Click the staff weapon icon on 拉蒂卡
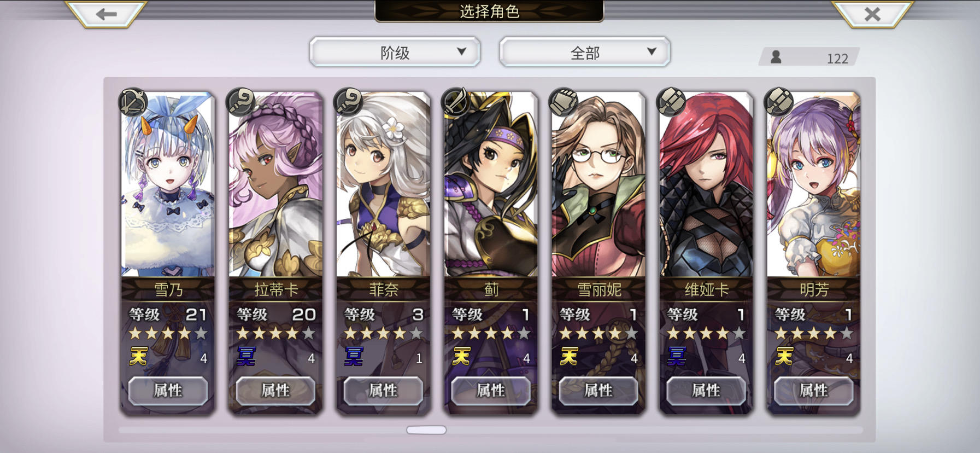The height and width of the screenshot is (453, 980). click(240, 102)
